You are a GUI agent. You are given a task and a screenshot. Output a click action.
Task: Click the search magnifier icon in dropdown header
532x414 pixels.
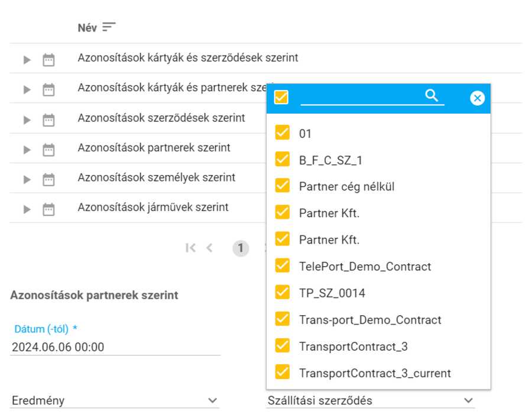tap(432, 96)
